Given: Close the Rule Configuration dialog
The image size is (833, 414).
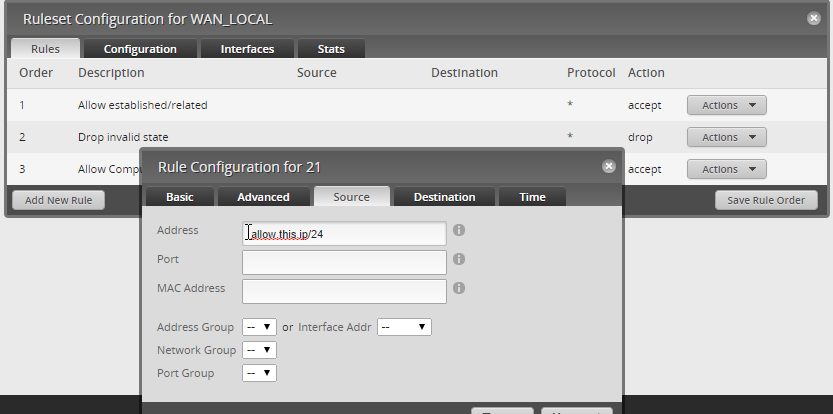Looking at the screenshot, I should coord(608,167).
